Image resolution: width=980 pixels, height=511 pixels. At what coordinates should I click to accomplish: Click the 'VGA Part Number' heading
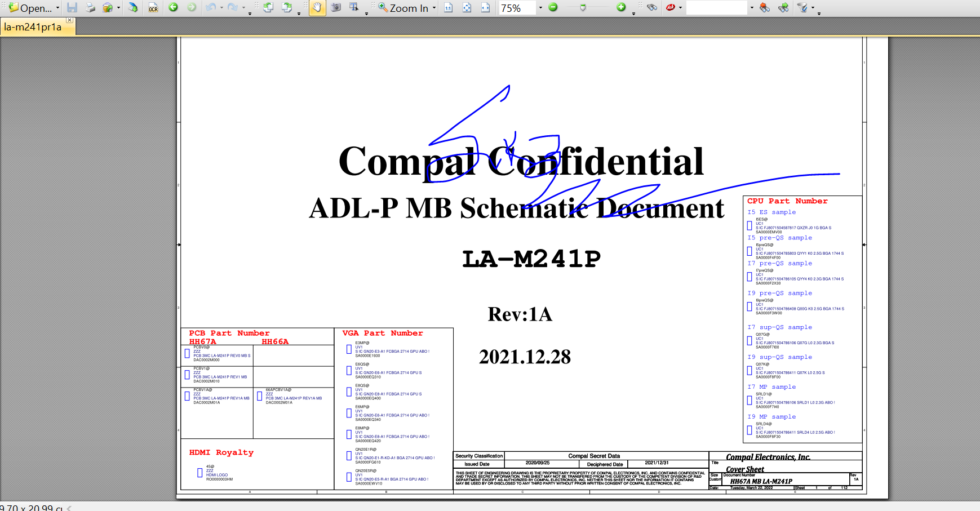pyautogui.click(x=383, y=334)
